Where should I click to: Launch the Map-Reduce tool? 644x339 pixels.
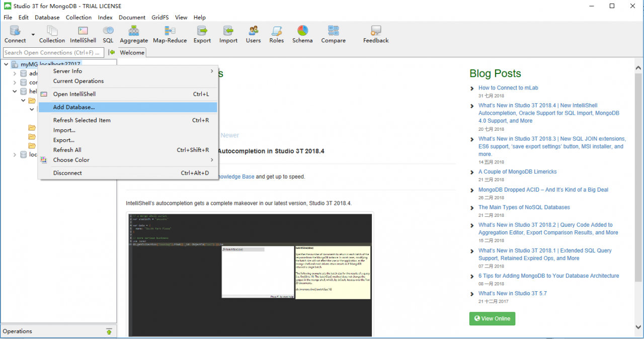(170, 34)
